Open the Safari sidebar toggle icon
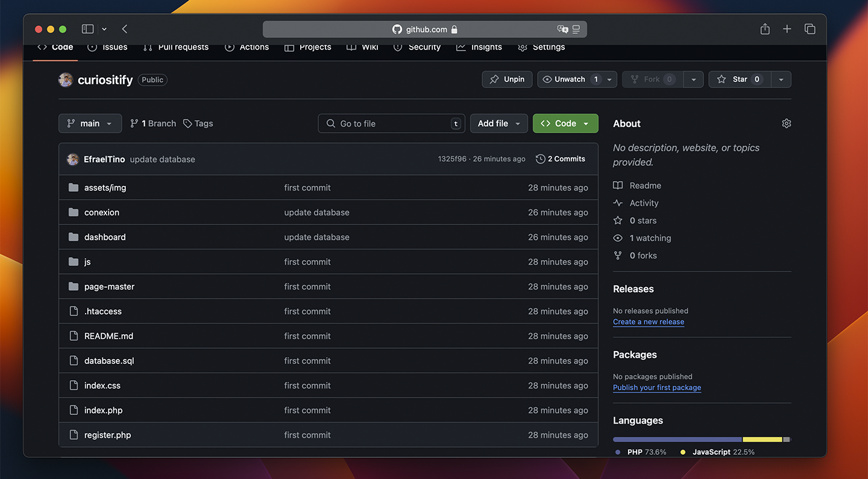Image resolution: width=868 pixels, height=479 pixels. [x=88, y=29]
